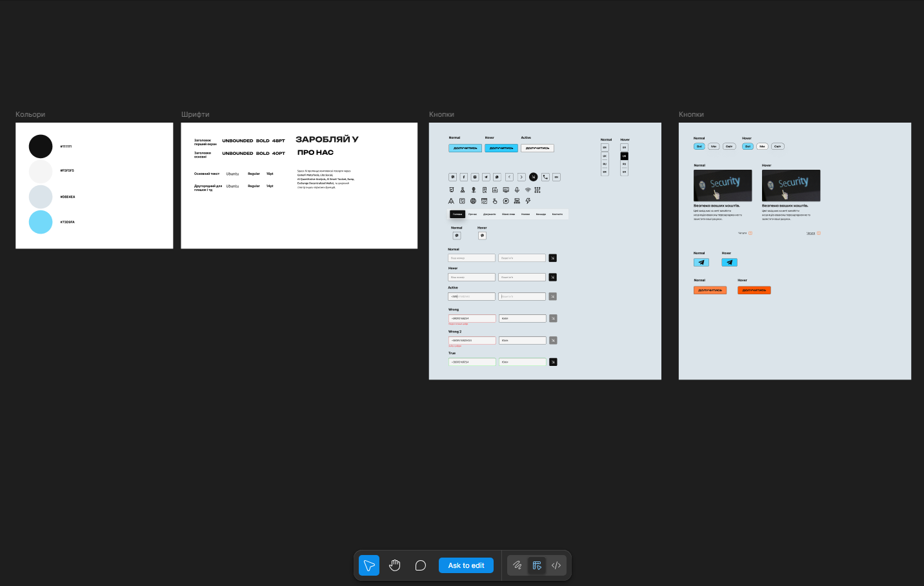Click the microphone outline icon
Screen dimensions: 924x586
click(x=517, y=190)
